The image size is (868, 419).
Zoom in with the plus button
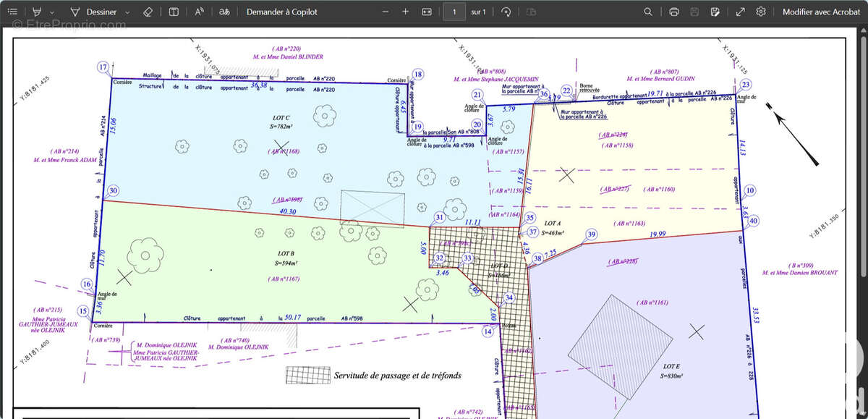[406, 12]
